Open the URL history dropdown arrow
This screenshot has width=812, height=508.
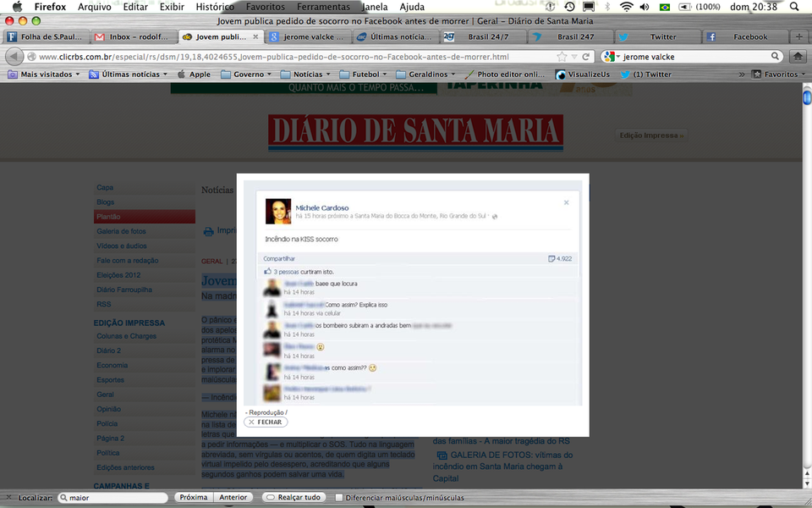click(574, 57)
